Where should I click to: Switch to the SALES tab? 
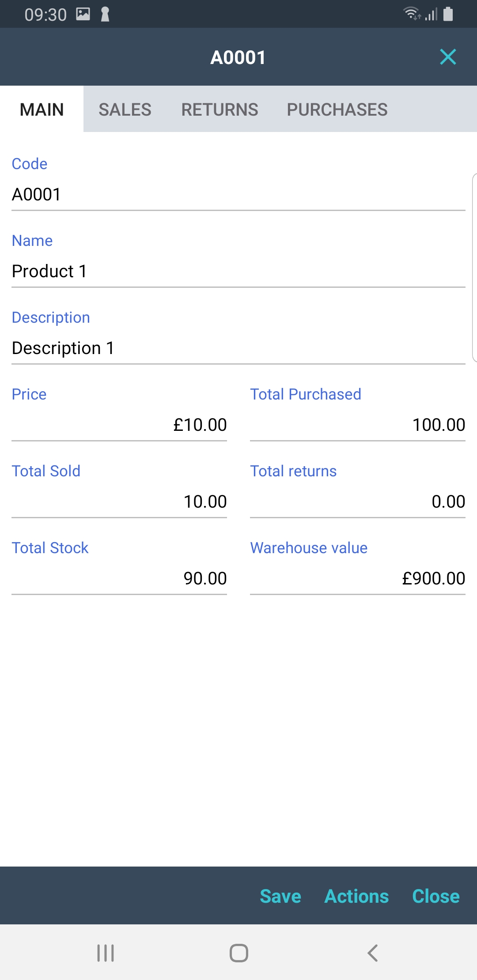(x=125, y=109)
